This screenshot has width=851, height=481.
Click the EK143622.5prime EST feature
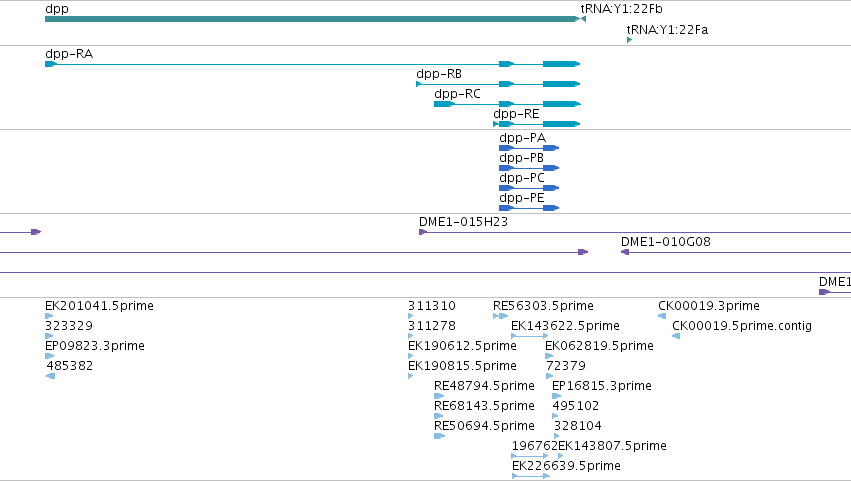[530, 336]
